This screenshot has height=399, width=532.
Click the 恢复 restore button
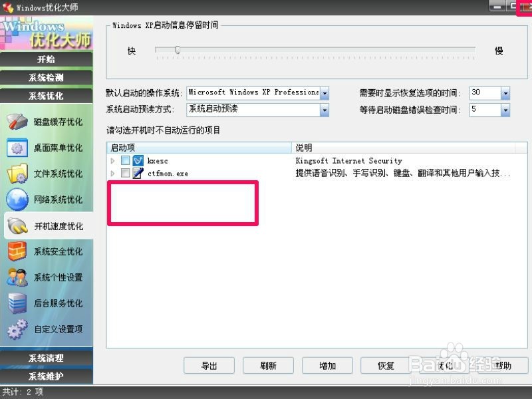(386, 366)
